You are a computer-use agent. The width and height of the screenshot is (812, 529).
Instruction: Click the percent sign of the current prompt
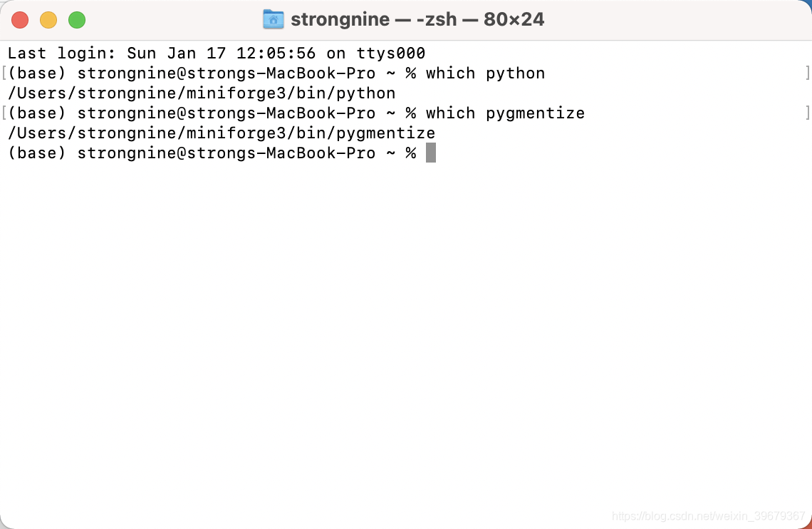click(412, 153)
